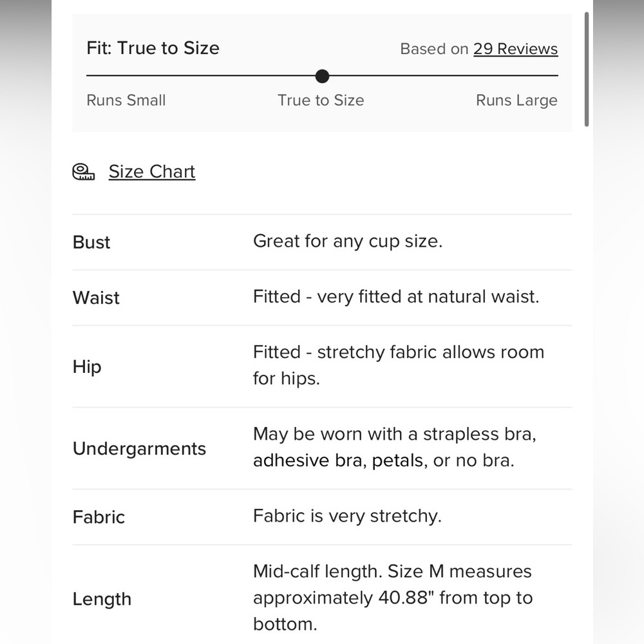Click the vertical scrollbar thumb
The height and width of the screenshot is (644, 644).
(x=587, y=69)
